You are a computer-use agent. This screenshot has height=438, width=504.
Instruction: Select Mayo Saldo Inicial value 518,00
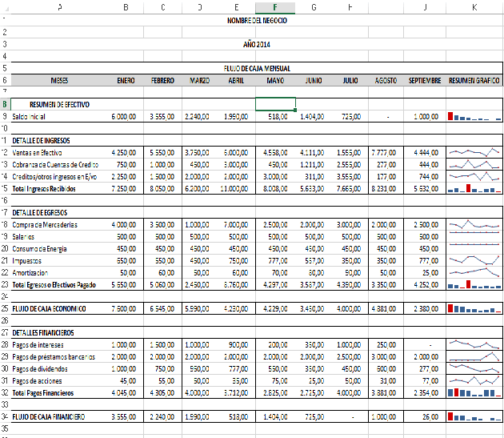pos(278,116)
